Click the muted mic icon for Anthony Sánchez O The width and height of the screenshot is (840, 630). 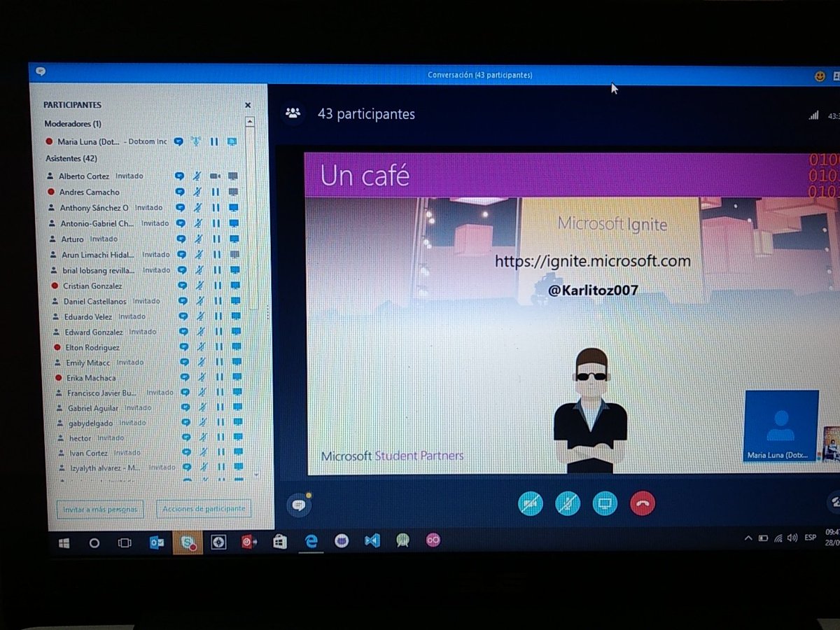tap(198, 208)
